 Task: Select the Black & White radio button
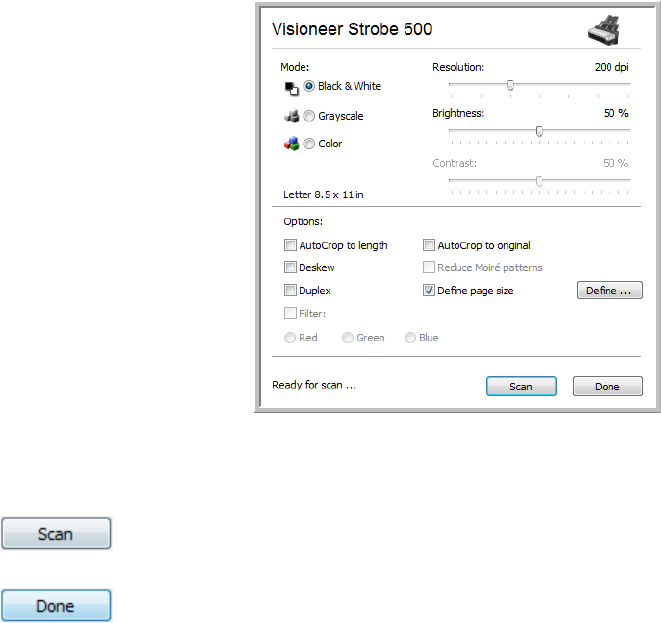(309, 86)
